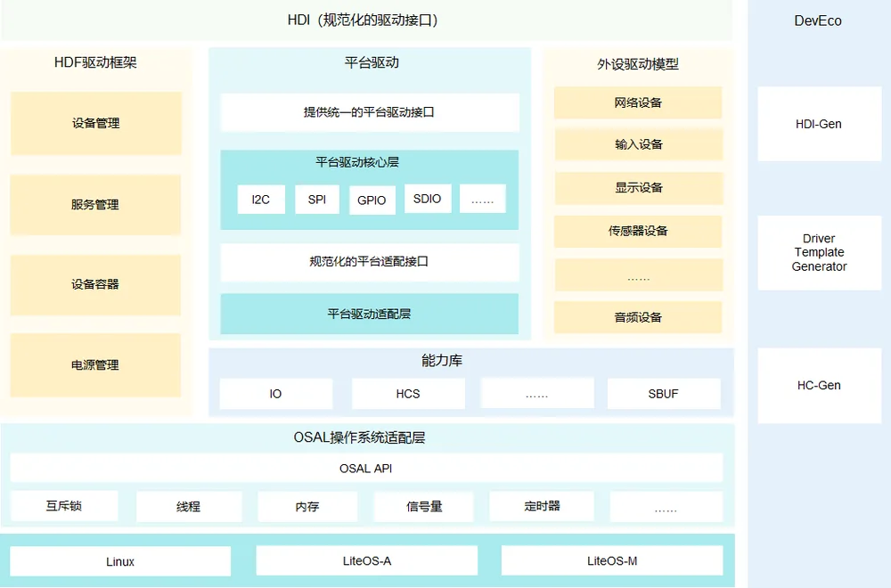Click the OSAL API bar
Screen dimensions: 891x588
[x=366, y=468]
